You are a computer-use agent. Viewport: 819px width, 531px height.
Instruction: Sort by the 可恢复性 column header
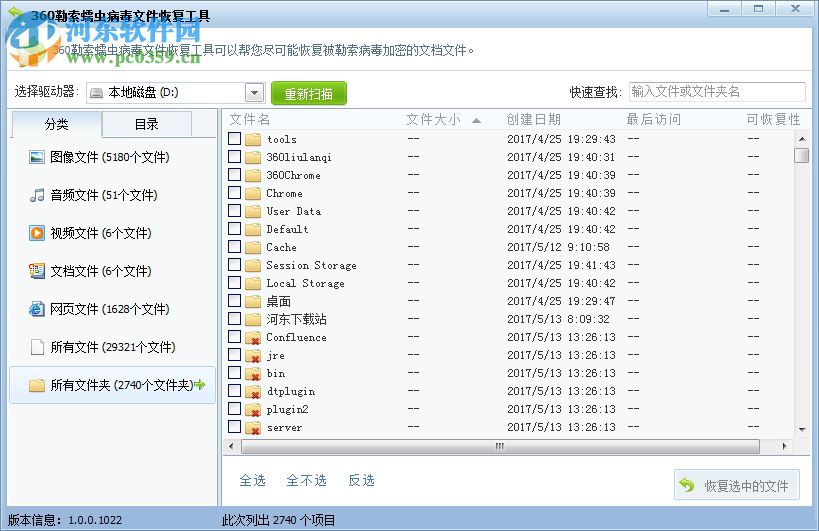tap(773, 120)
